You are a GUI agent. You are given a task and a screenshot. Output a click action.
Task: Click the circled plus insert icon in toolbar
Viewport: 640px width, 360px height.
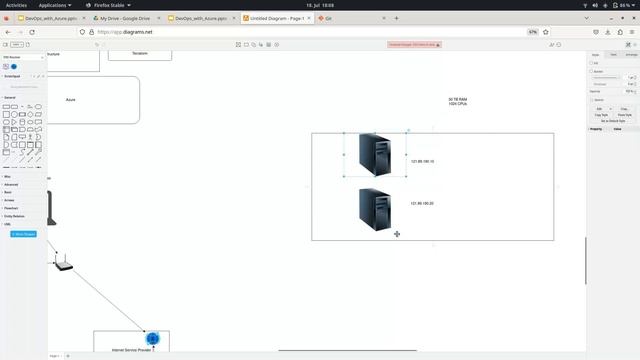pos(277,44)
